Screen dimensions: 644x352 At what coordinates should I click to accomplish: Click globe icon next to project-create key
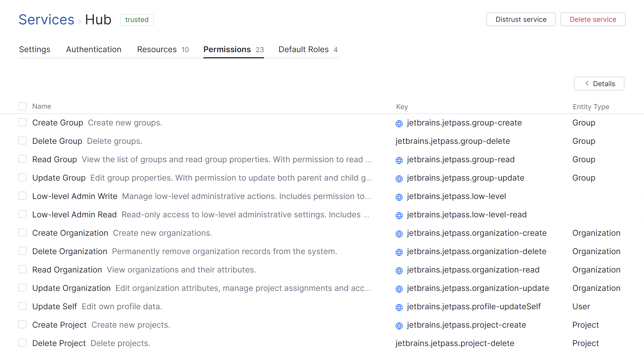coord(399,326)
